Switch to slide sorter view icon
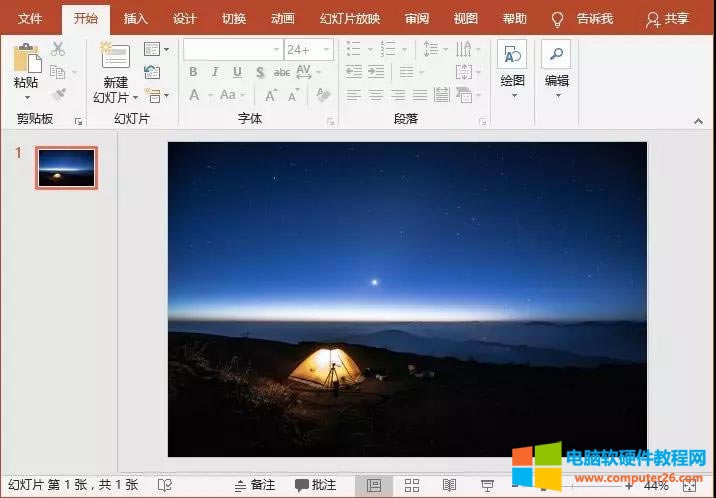Image resolution: width=716 pixels, height=498 pixels. coord(411,485)
